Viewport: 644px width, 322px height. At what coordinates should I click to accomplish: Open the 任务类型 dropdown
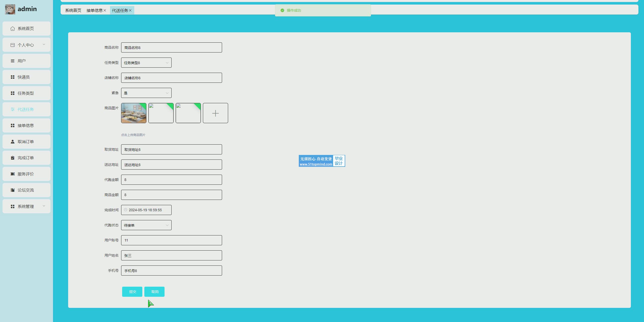coord(146,63)
